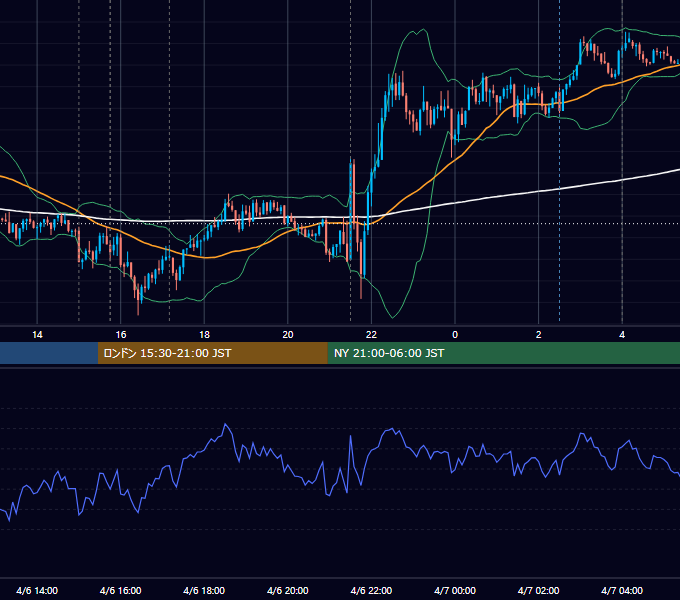680x600 pixels.
Task: Select the 16 hour axis label
Action: click(x=121, y=335)
